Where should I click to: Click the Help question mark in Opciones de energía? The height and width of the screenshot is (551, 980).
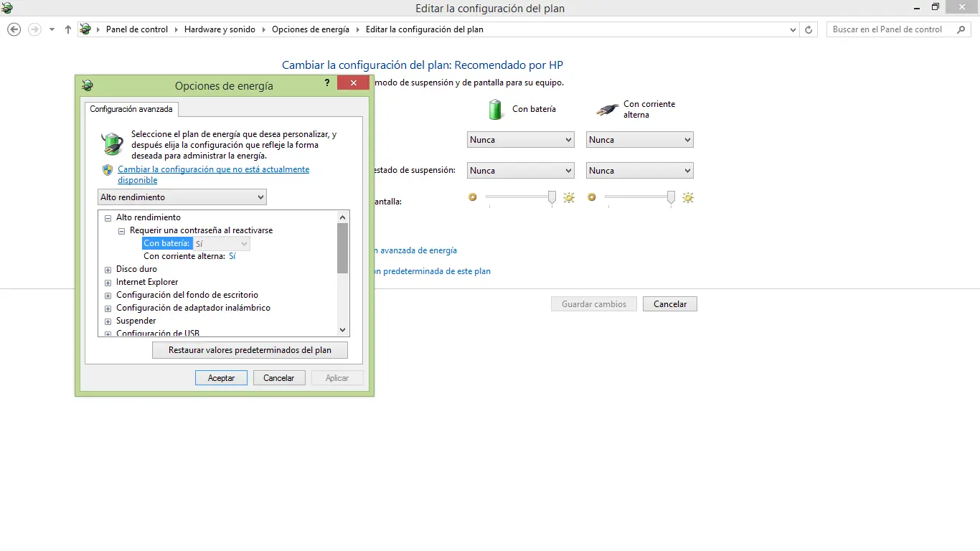point(327,83)
